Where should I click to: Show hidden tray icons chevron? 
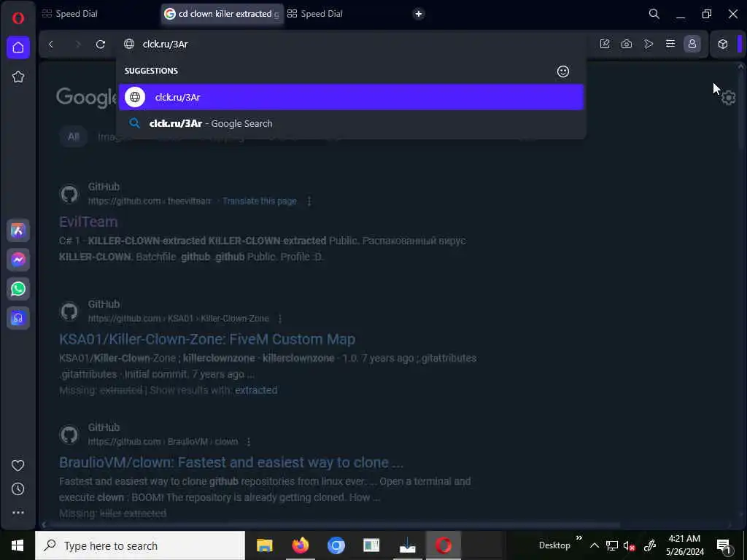(x=595, y=545)
